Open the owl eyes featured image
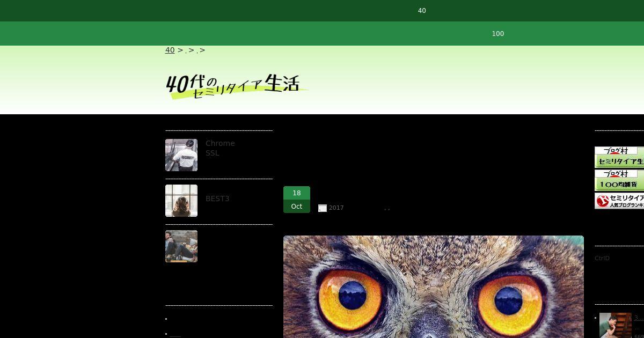Image resolution: width=644 pixels, height=338 pixels. [x=434, y=287]
